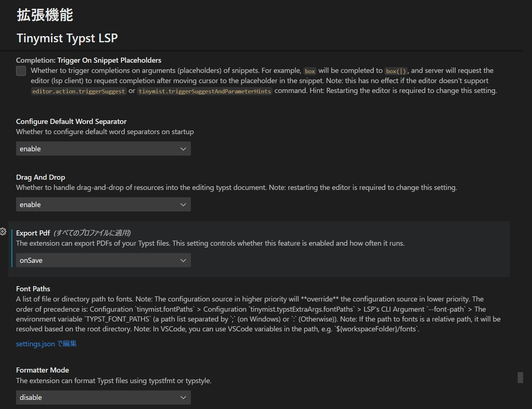Select the Configure Default Word Separator title
Viewport: 532px width, 409px height.
(x=71, y=122)
